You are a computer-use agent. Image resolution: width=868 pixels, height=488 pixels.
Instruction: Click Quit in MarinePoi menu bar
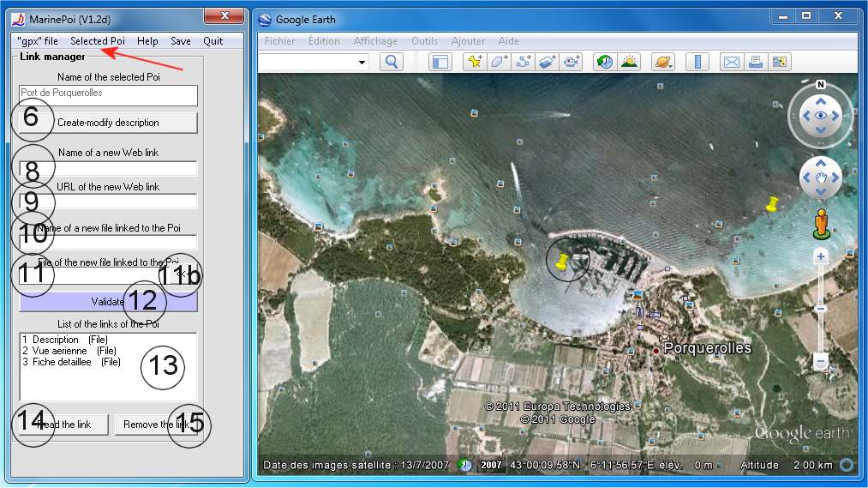[213, 41]
